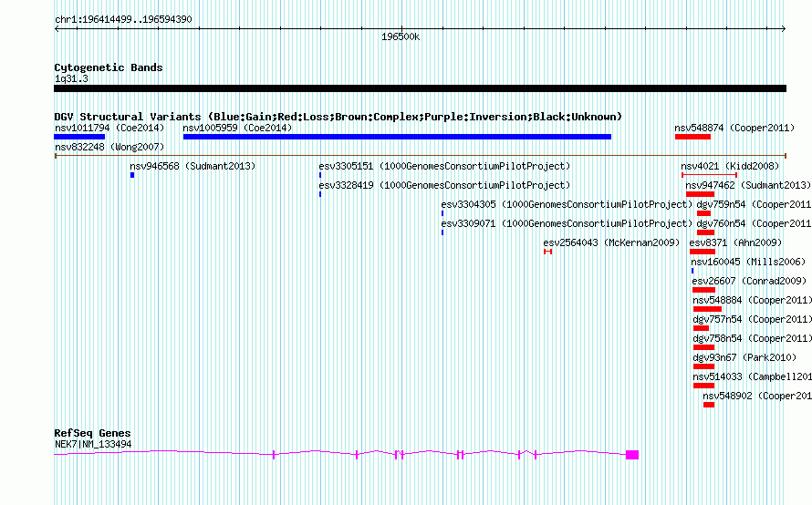Viewport: 812px width, 505px height.
Task: Click the nsv548902 variant label
Action: pyautogui.click(x=757, y=396)
